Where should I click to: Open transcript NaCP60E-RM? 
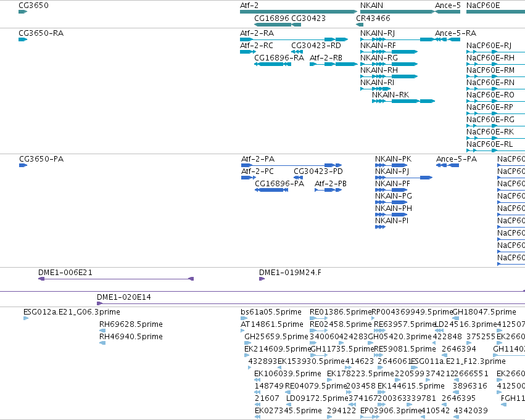490,70
